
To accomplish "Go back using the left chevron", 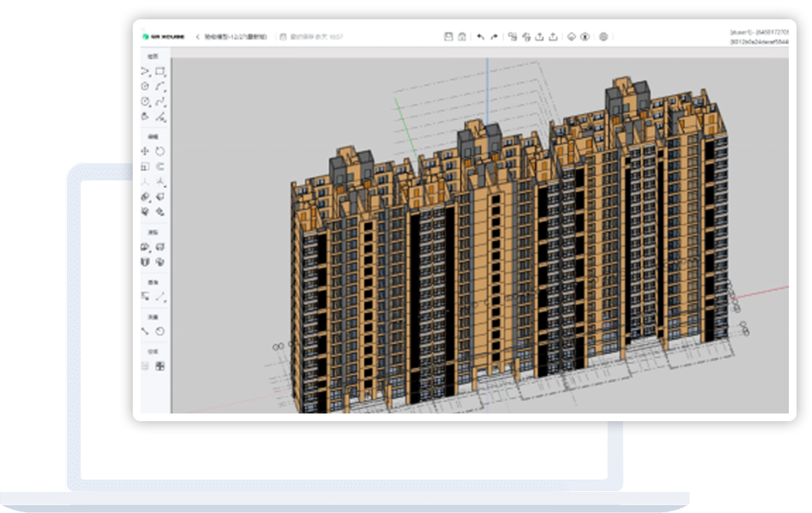I will pyautogui.click(x=198, y=36).
